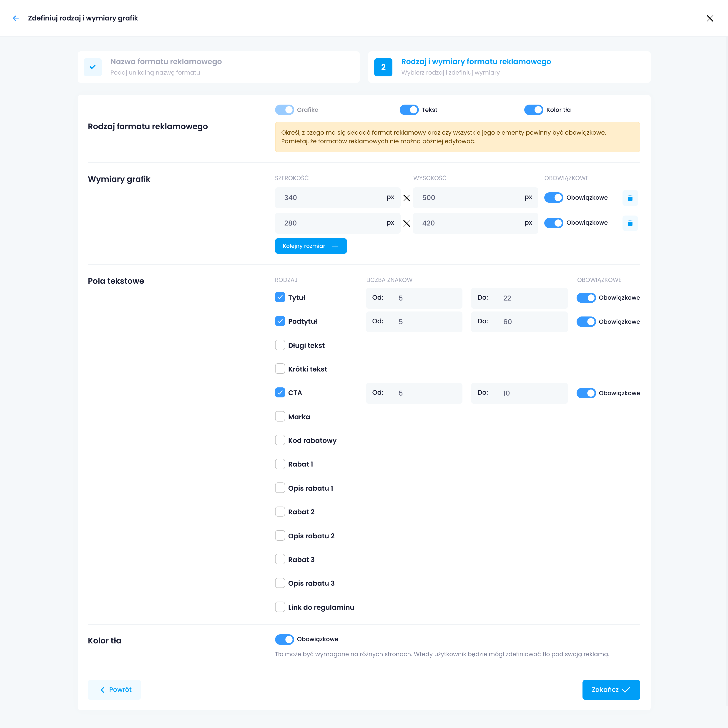This screenshot has height=728, width=728.
Task: Toggle the Tekst format switch
Action: tap(409, 110)
